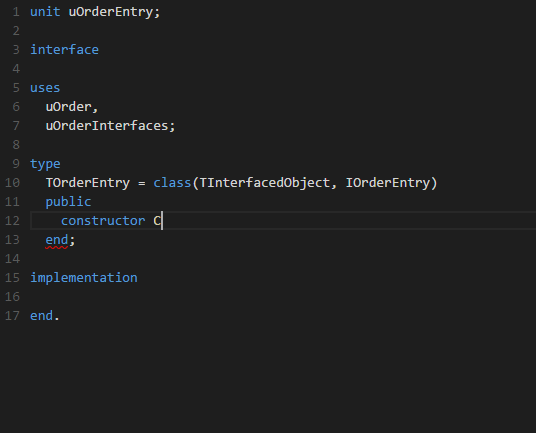Click the 'end' with red squiggle underline
This screenshot has height=433, width=536.
tap(57, 240)
